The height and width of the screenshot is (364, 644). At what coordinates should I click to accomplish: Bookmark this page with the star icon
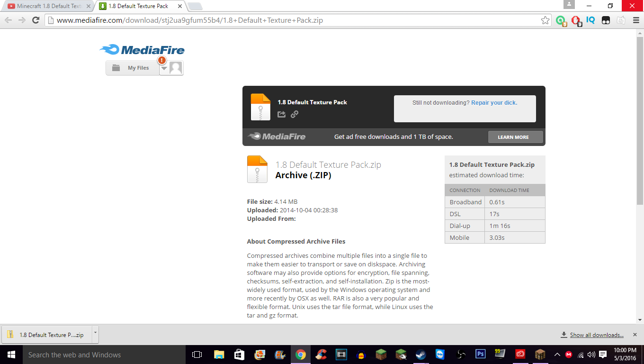[545, 20]
